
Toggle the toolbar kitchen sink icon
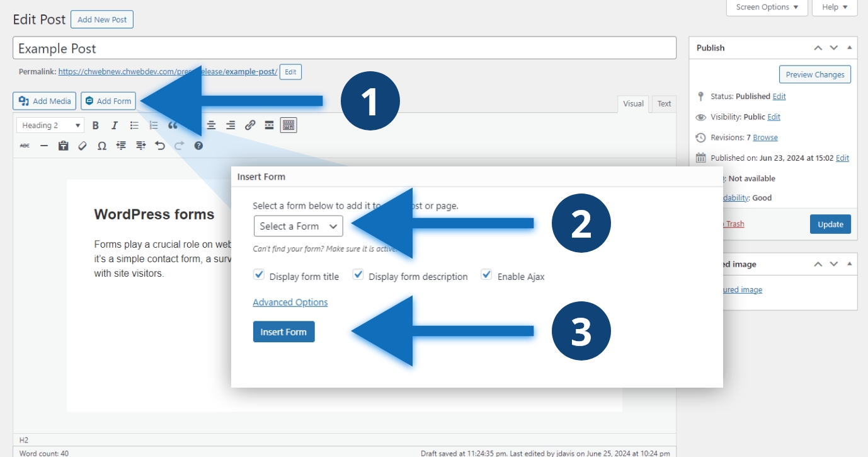coord(288,125)
